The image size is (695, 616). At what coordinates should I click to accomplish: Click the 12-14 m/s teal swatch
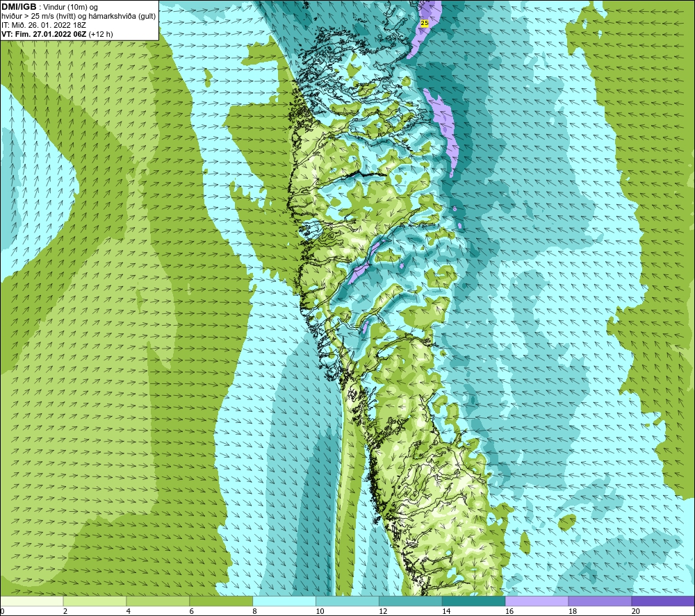pos(411,601)
